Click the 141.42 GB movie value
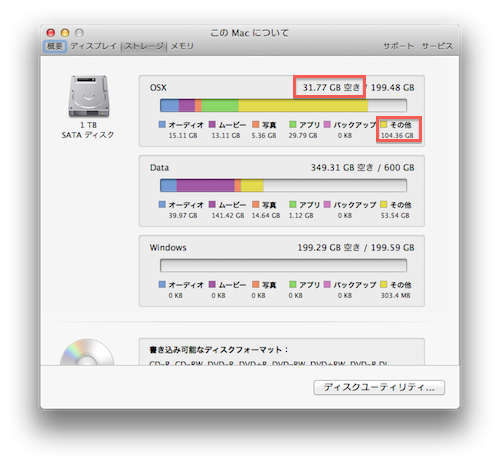Screen dimensions: 500x465 coord(228,216)
